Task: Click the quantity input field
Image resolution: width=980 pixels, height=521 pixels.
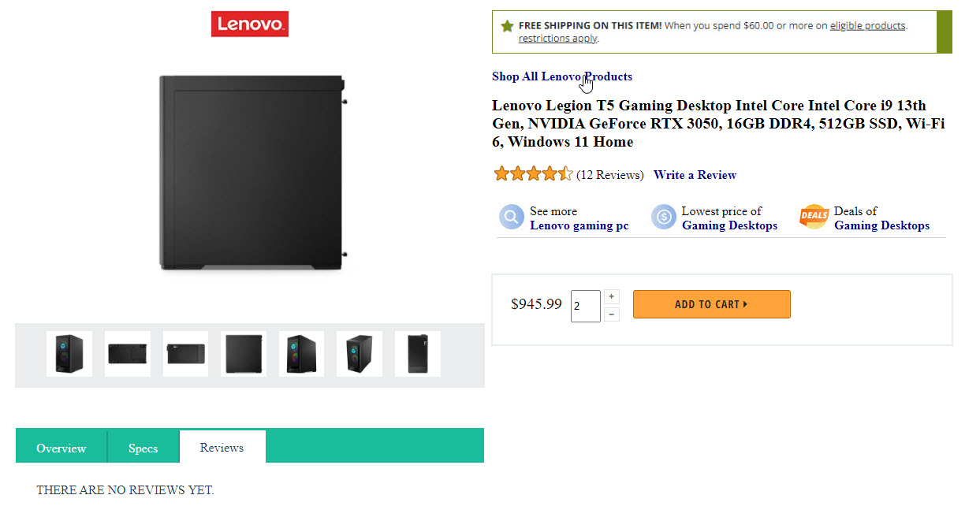Action: point(586,306)
